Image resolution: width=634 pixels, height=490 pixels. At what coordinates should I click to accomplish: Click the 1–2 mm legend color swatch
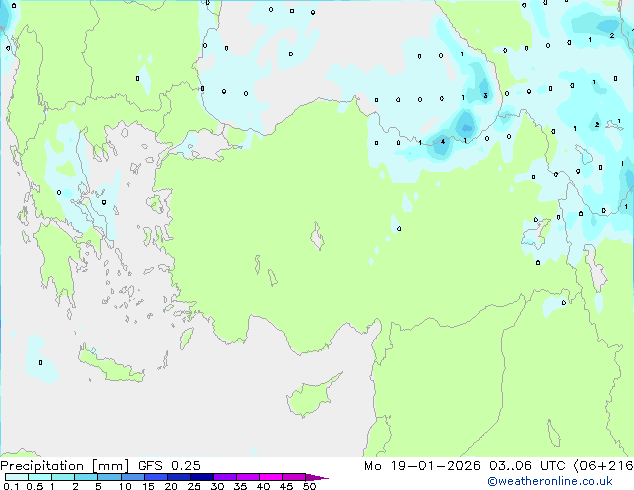click(63, 477)
